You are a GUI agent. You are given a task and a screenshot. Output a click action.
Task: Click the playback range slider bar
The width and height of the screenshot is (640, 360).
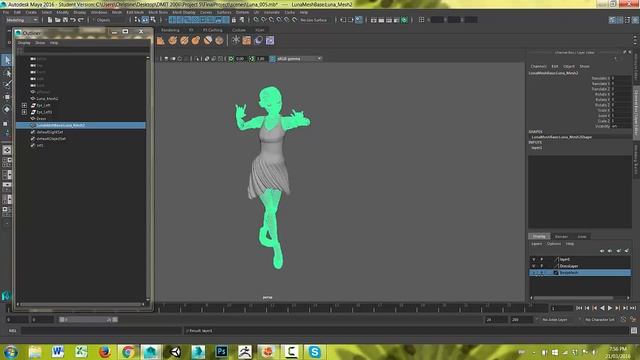[88, 320]
